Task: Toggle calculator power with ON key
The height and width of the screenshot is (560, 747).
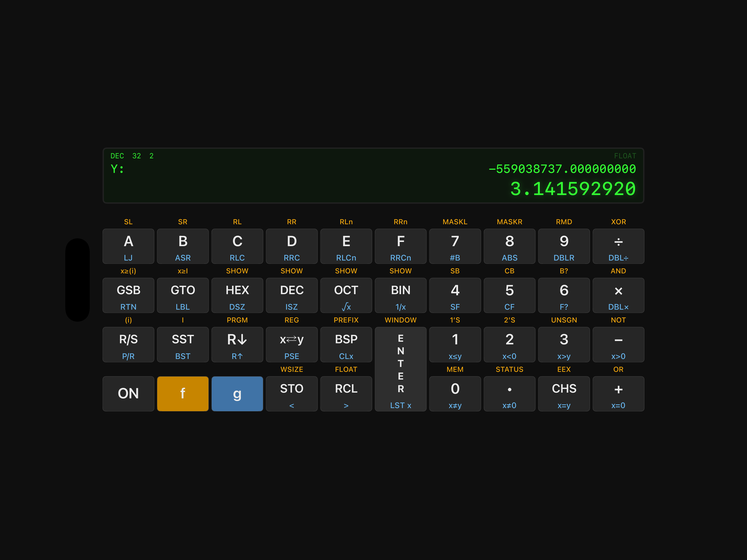Action: (x=128, y=394)
